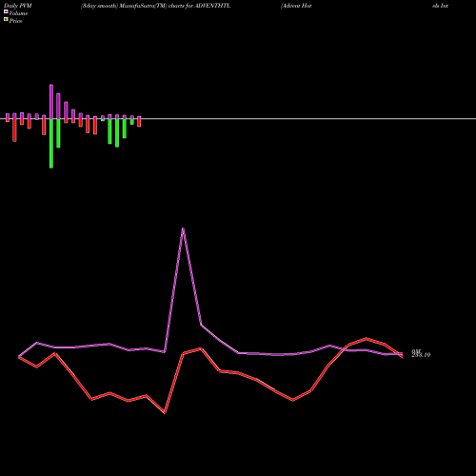Select the 'Volume' legend label
Screen dimensions: 476x476
18,13
